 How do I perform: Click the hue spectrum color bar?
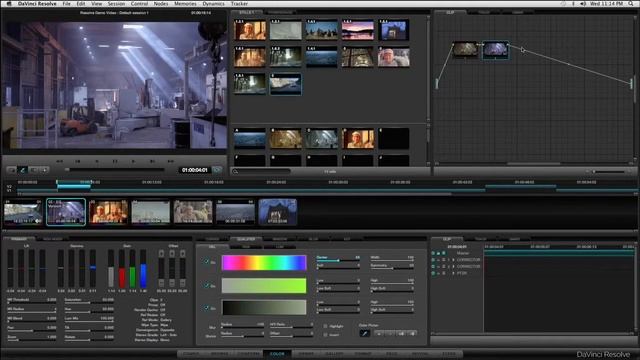tap(264, 262)
